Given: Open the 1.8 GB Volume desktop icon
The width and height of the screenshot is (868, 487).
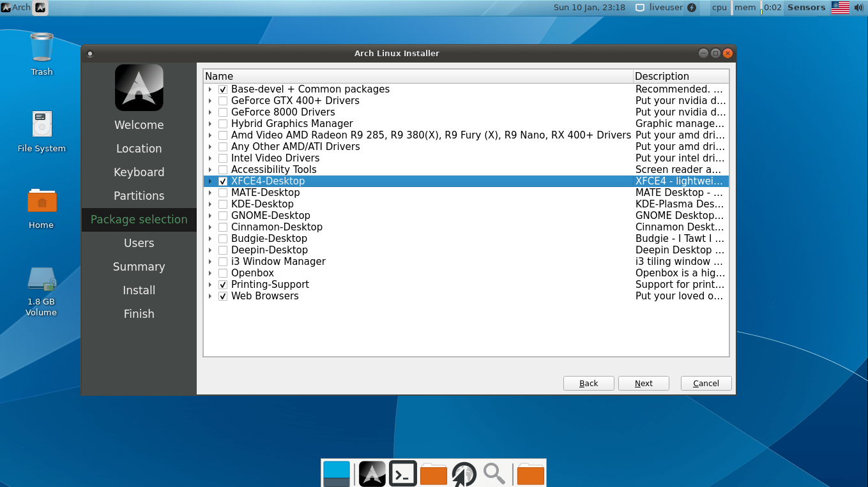Looking at the screenshot, I should click(x=42, y=280).
